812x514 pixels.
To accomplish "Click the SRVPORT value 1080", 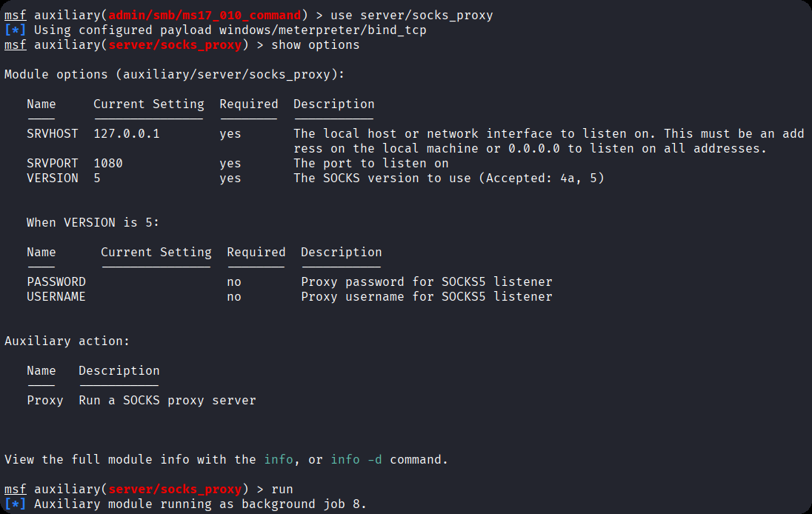I will (x=108, y=164).
